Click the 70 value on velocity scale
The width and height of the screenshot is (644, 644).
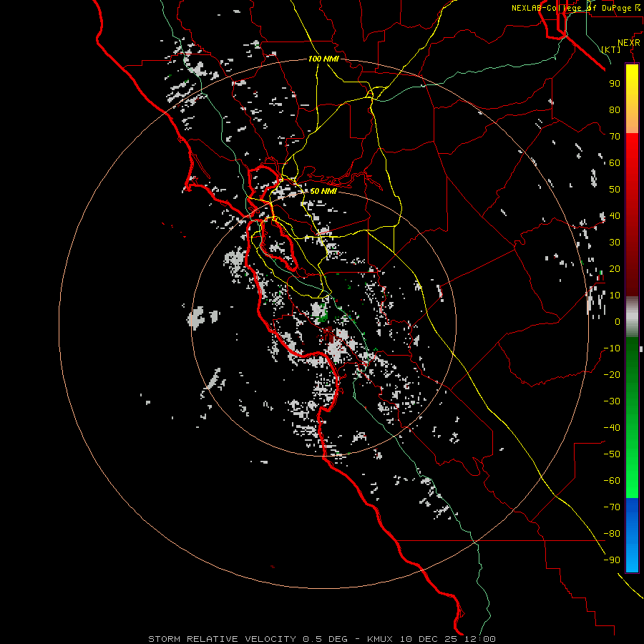tap(615, 137)
